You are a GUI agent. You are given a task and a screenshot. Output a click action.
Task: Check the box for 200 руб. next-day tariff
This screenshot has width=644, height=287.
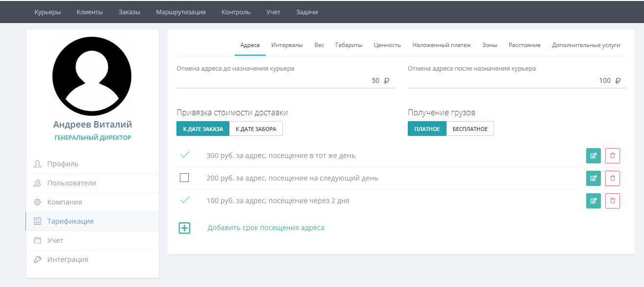point(184,178)
